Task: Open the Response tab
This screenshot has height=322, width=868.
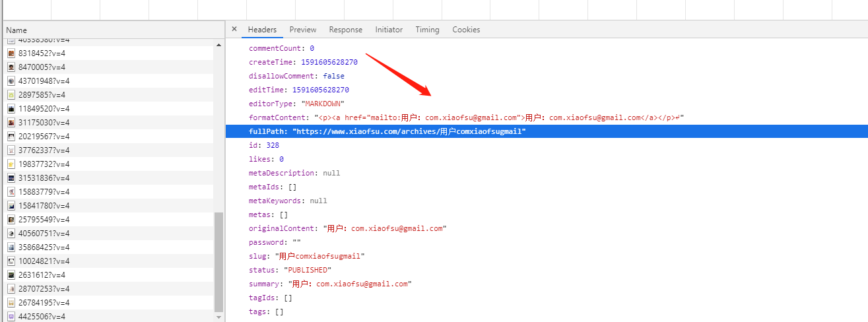Action: (346, 30)
